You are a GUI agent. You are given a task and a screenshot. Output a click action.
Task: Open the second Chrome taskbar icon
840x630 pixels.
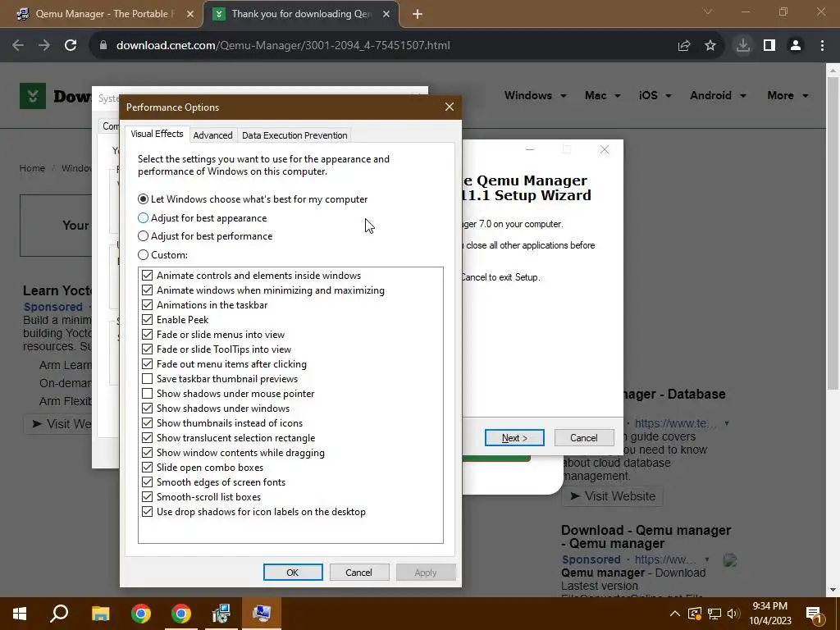(181, 614)
